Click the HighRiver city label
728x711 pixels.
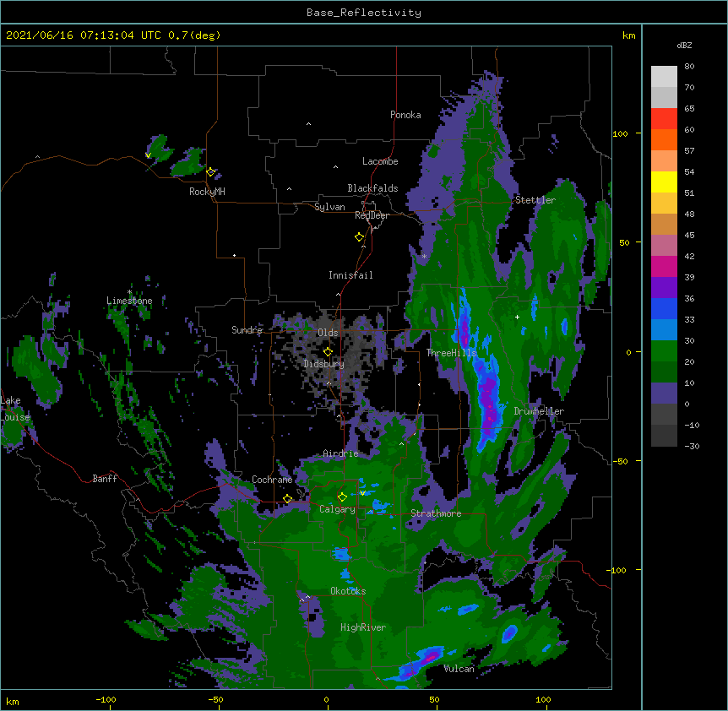tap(363, 627)
